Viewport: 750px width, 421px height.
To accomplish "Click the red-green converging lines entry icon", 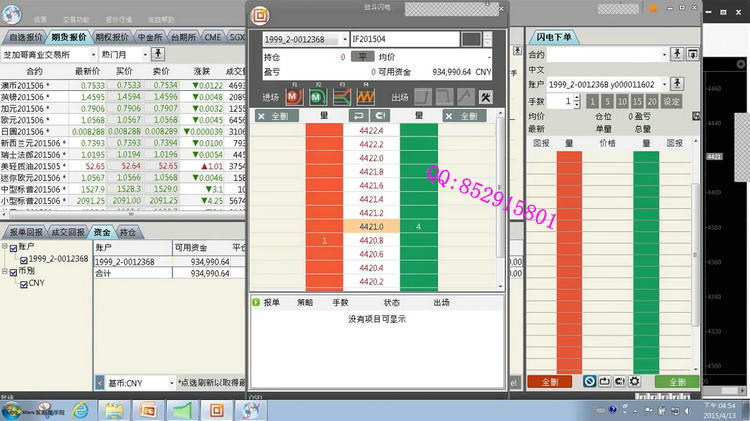I will click(x=341, y=96).
